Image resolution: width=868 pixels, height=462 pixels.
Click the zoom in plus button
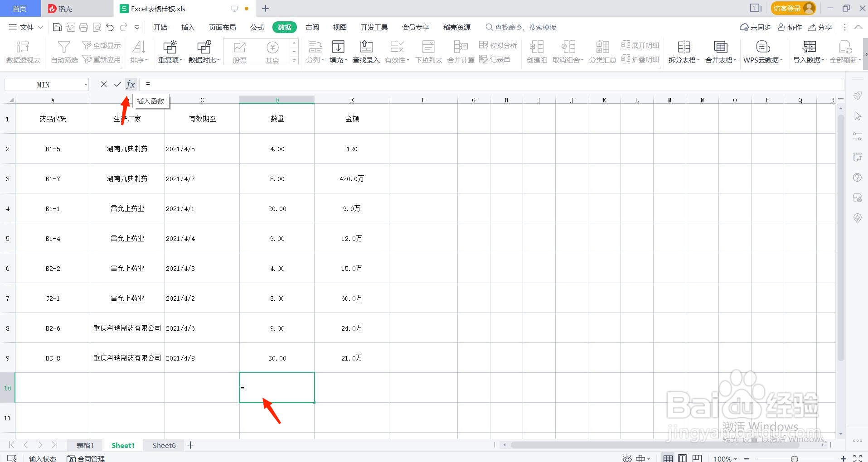843,459
